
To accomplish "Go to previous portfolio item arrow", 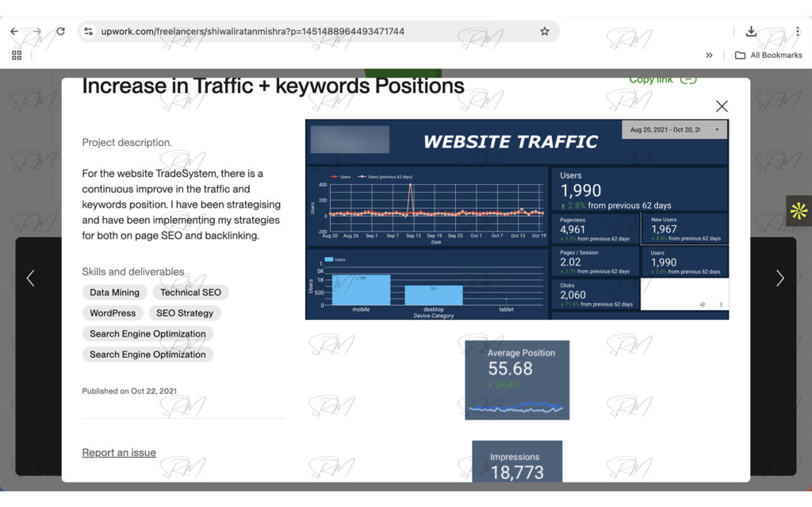I will (31, 278).
